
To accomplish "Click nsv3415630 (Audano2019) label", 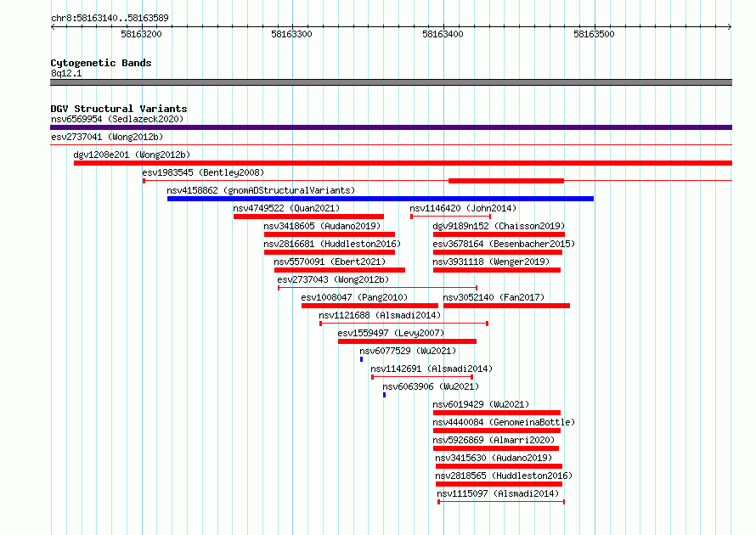I will (x=494, y=458).
